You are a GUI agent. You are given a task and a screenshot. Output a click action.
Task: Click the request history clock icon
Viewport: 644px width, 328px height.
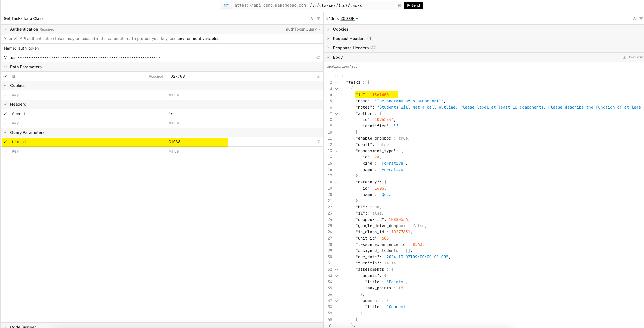[x=399, y=5]
